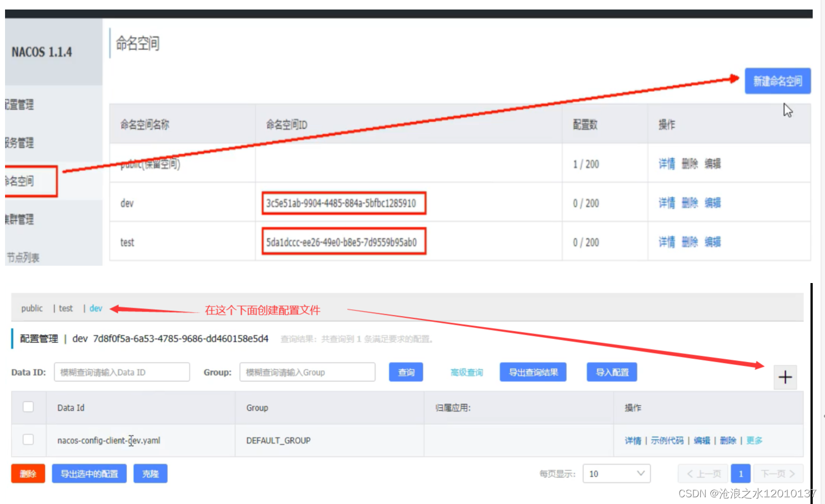Click the NACOS 1.1.4 logo
This screenshot has width=825, height=504.
coord(42,52)
